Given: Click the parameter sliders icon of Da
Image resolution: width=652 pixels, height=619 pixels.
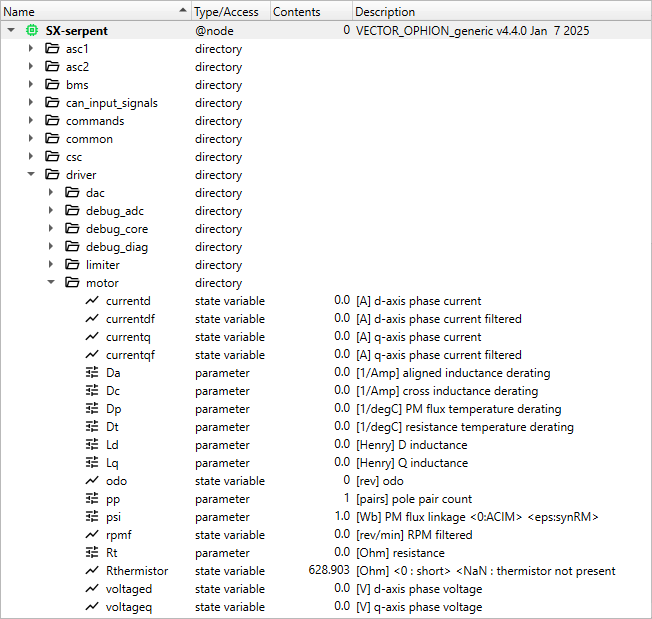Looking at the screenshot, I should tap(92, 372).
